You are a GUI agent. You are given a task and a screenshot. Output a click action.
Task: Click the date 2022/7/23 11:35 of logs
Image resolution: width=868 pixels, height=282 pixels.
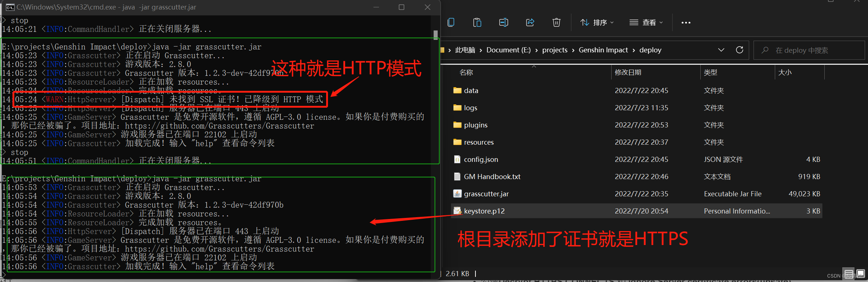coord(641,108)
